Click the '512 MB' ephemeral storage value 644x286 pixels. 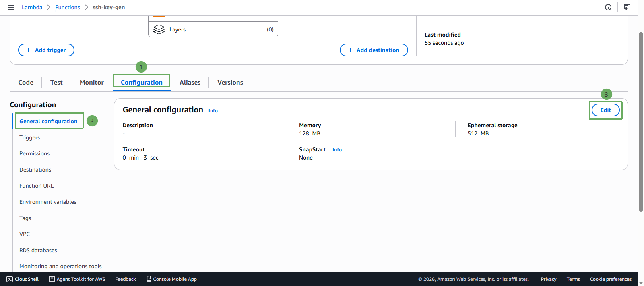point(478,133)
